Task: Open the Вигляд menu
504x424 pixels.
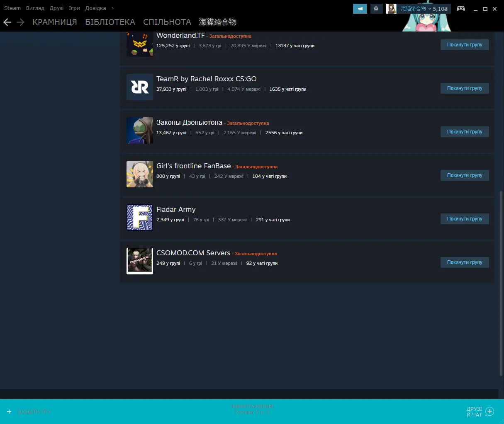Action: tap(35, 8)
